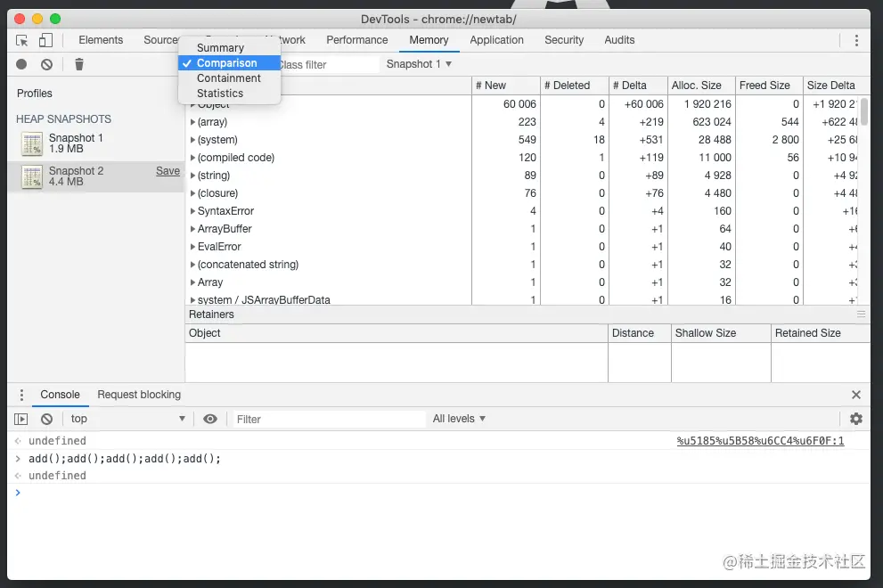883x588 pixels.
Task: Sort retainers by Distance column
Action: 639,333
